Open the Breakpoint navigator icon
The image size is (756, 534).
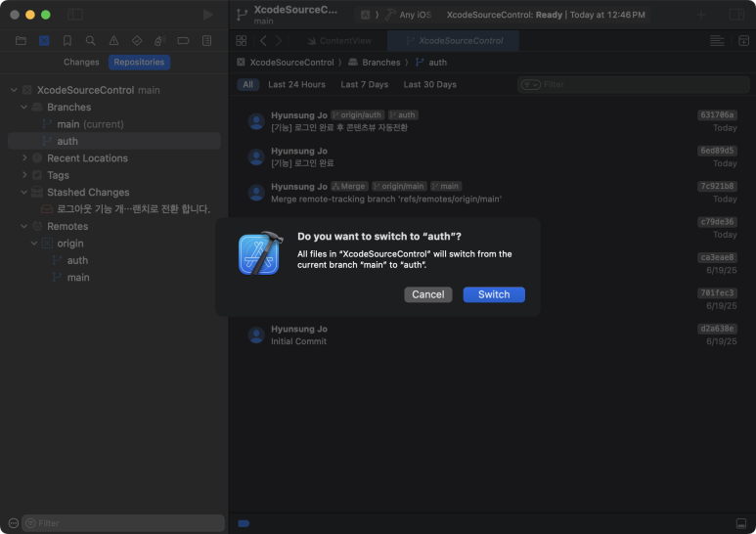click(183, 41)
